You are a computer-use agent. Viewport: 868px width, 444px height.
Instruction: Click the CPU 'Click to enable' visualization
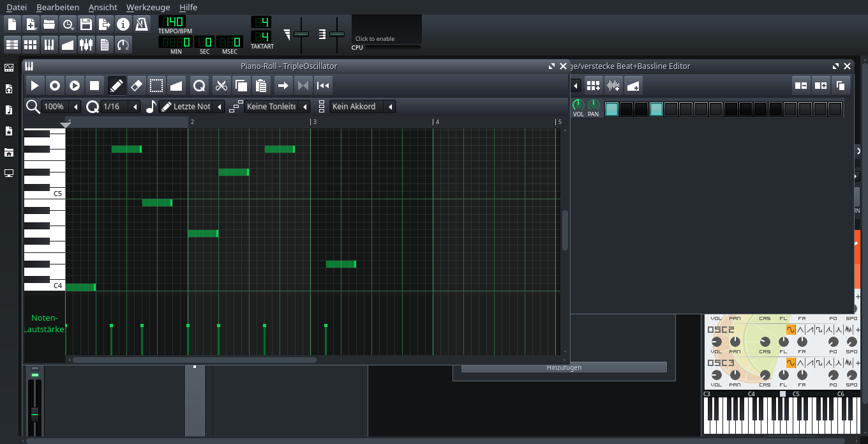click(386, 30)
